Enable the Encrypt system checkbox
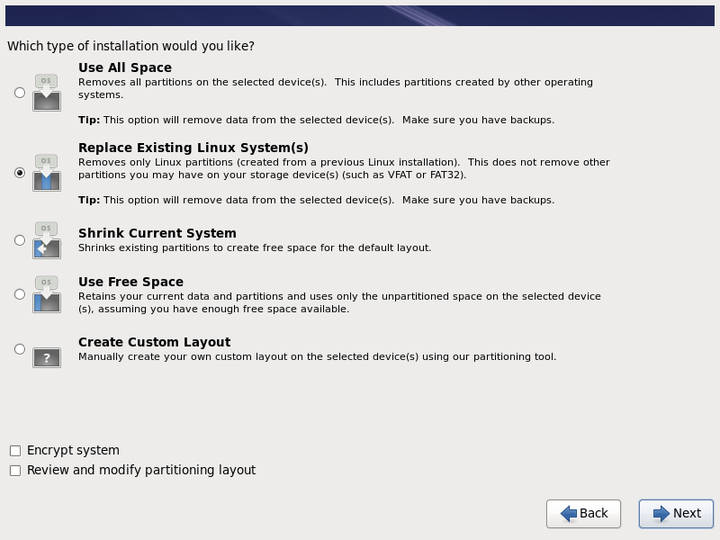This screenshot has height=540, width=720. [x=15, y=451]
